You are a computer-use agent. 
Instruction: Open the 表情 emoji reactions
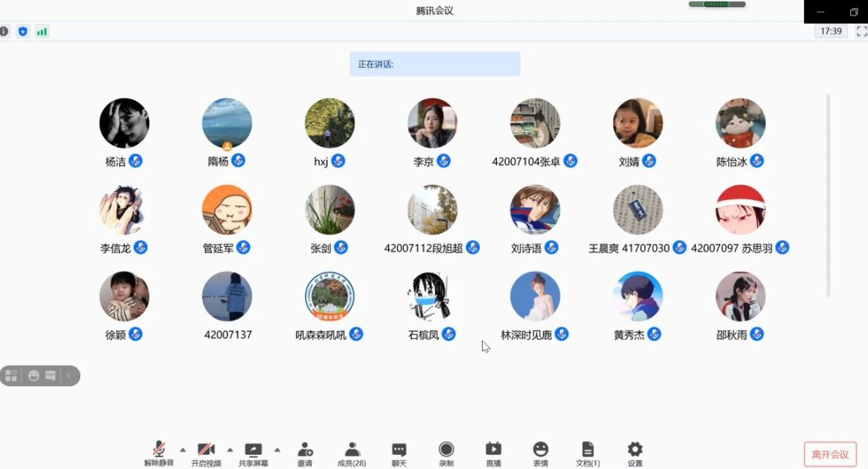pos(540,453)
